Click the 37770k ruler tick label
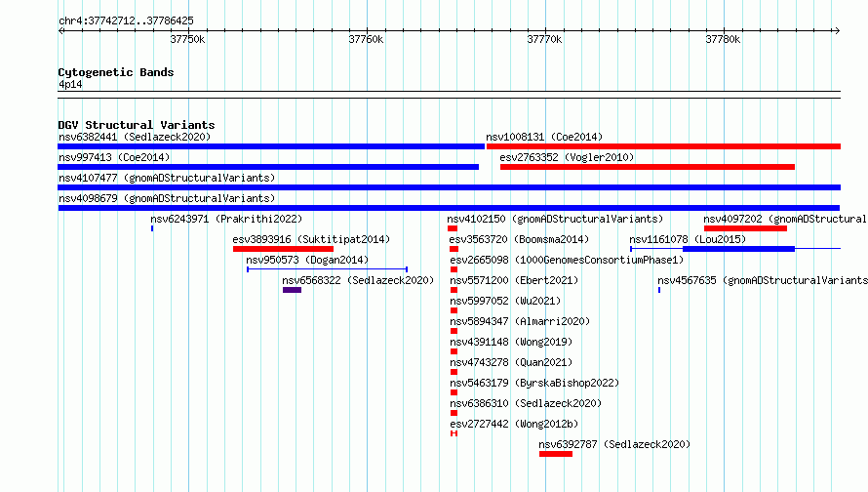 (x=544, y=39)
